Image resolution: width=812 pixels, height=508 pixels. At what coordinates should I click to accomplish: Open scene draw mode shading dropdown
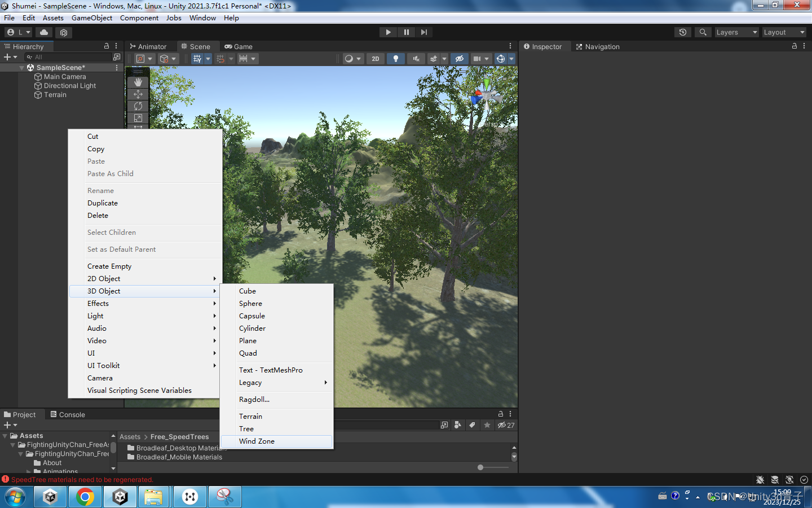[x=354, y=59]
